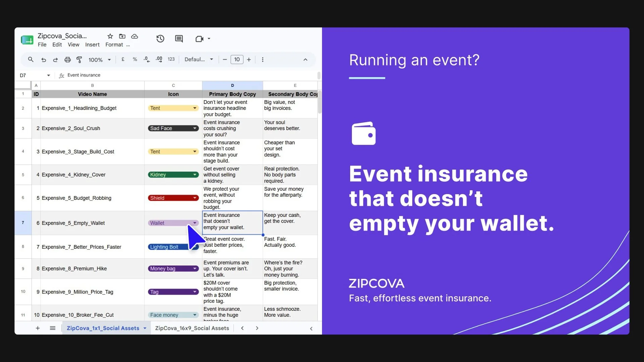Select the cell 'Keep your cash, get the cover.'

click(x=290, y=223)
